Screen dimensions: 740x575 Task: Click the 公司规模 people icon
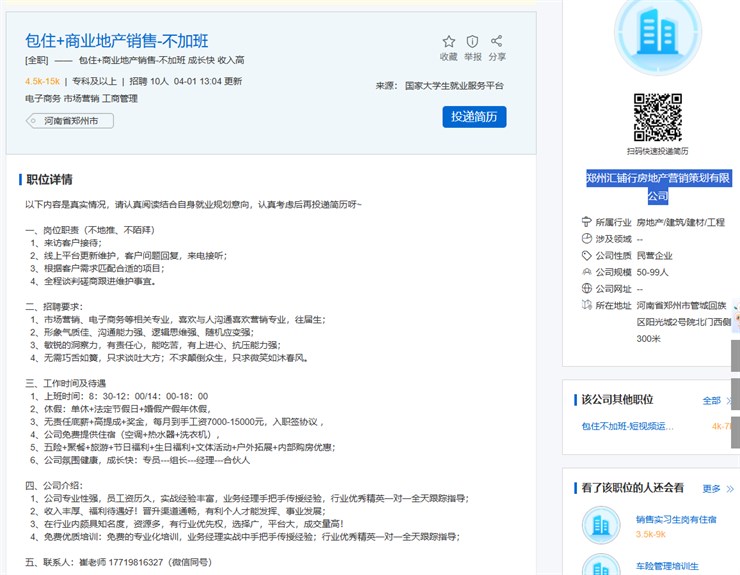pos(586,272)
